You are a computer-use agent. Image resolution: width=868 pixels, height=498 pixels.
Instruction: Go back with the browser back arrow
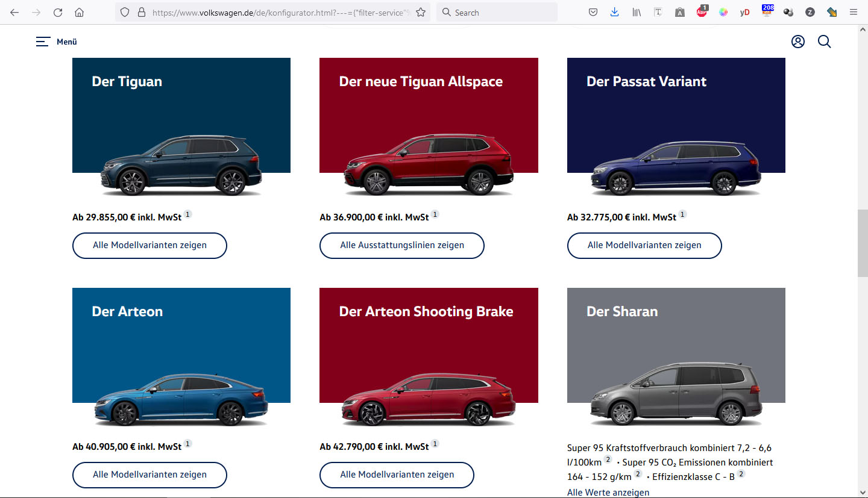(x=14, y=12)
